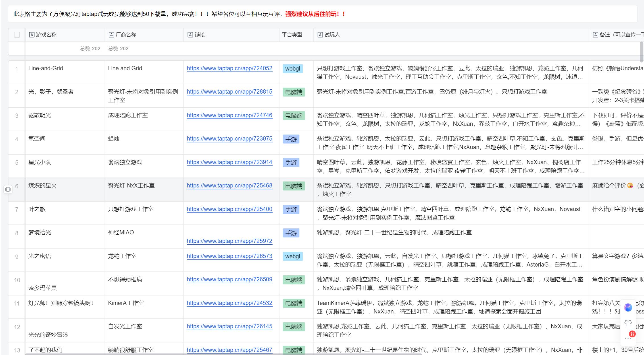Select game name cell 叶之旅
Screen dimensions: 644x355
pos(65,213)
